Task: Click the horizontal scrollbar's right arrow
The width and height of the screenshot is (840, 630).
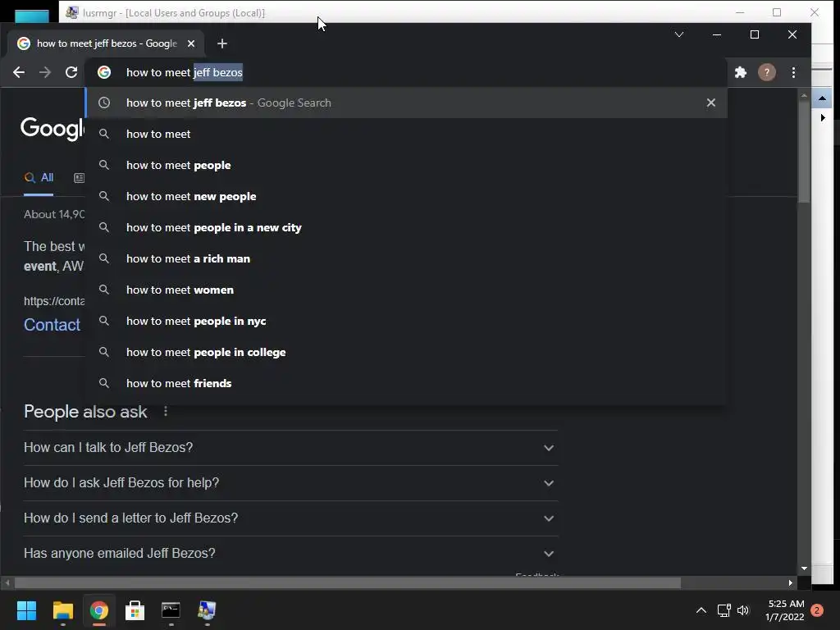Action: click(790, 583)
